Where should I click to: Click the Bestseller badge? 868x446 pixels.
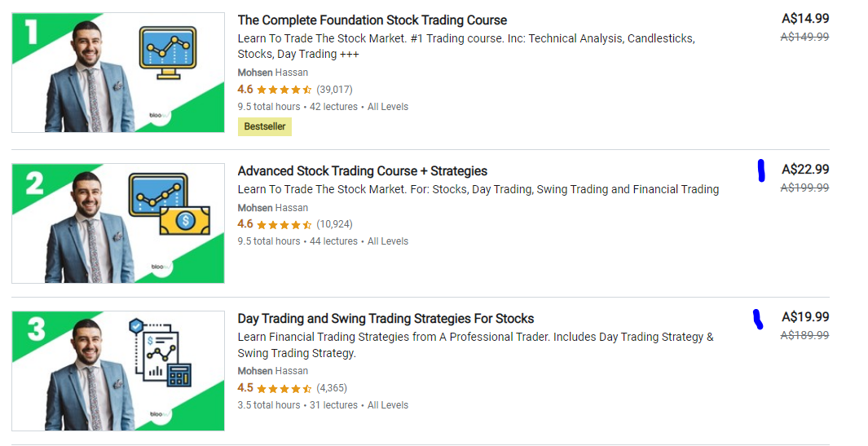265,126
